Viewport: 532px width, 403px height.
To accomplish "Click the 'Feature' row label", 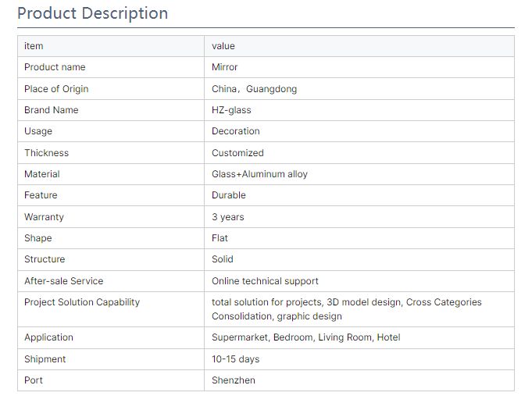I will pyautogui.click(x=41, y=195).
